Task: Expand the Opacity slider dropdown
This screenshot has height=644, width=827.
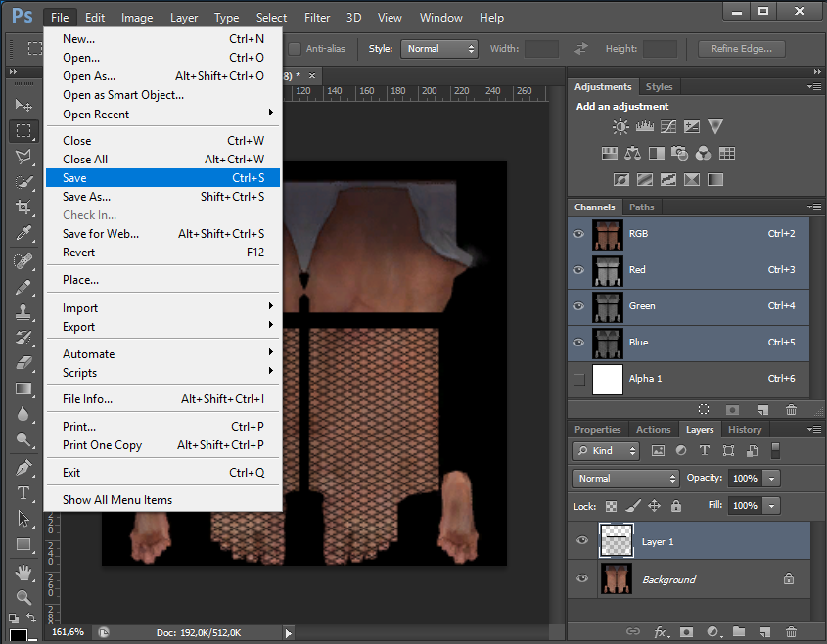Action: [x=772, y=479]
